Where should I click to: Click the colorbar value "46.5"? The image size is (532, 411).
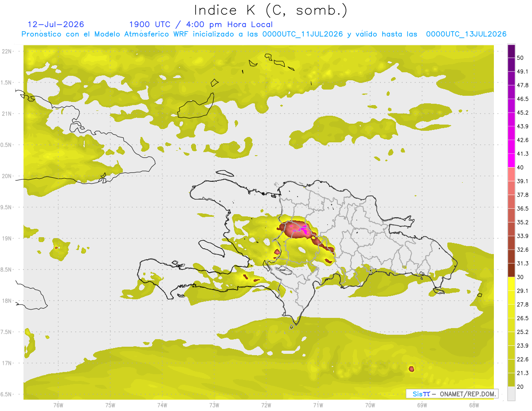tap(523, 99)
